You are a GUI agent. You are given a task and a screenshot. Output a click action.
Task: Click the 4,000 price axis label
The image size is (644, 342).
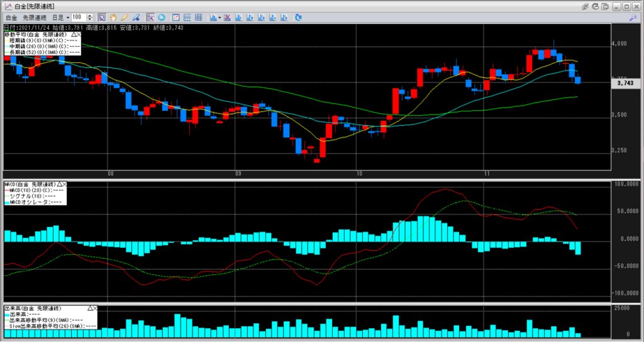pos(619,43)
